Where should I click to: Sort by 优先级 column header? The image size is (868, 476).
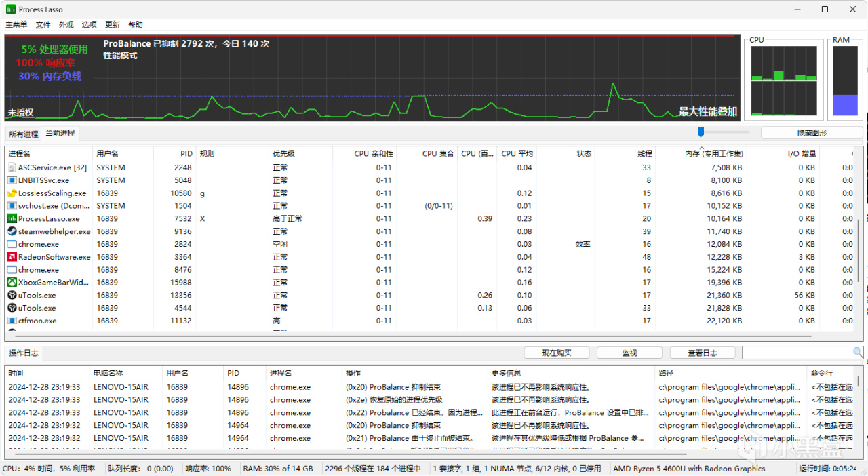click(300, 153)
